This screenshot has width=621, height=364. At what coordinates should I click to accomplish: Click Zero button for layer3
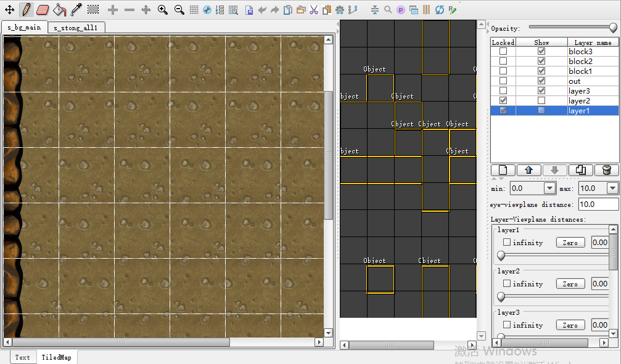point(570,325)
